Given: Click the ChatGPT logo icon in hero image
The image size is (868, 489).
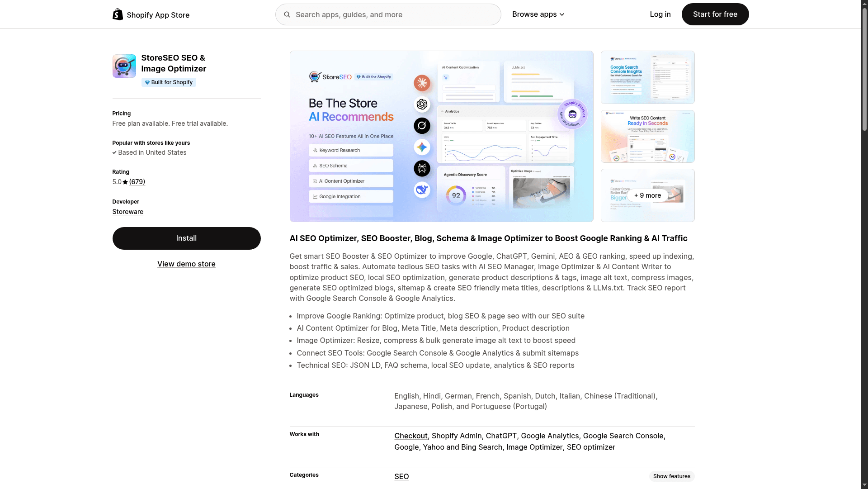Looking at the screenshot, I should click(422, 104).
